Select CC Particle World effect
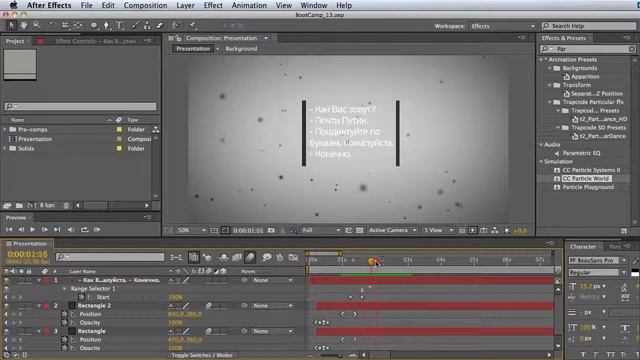The width and height of the screenshot is (640, 360). (586, 179)
